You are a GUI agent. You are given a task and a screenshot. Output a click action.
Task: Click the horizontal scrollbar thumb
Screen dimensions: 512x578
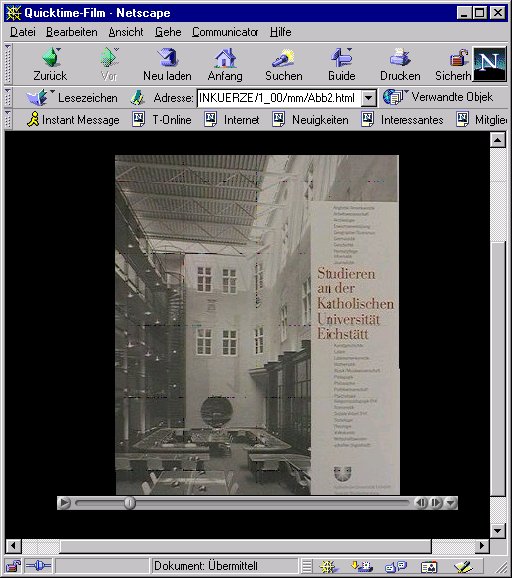coord(245,546)
